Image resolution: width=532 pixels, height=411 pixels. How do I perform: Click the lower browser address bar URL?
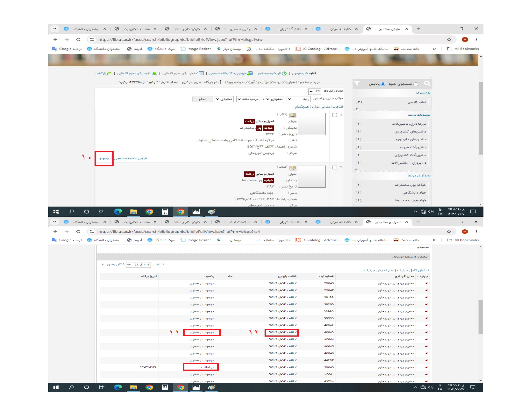click(x=179, y=232)
